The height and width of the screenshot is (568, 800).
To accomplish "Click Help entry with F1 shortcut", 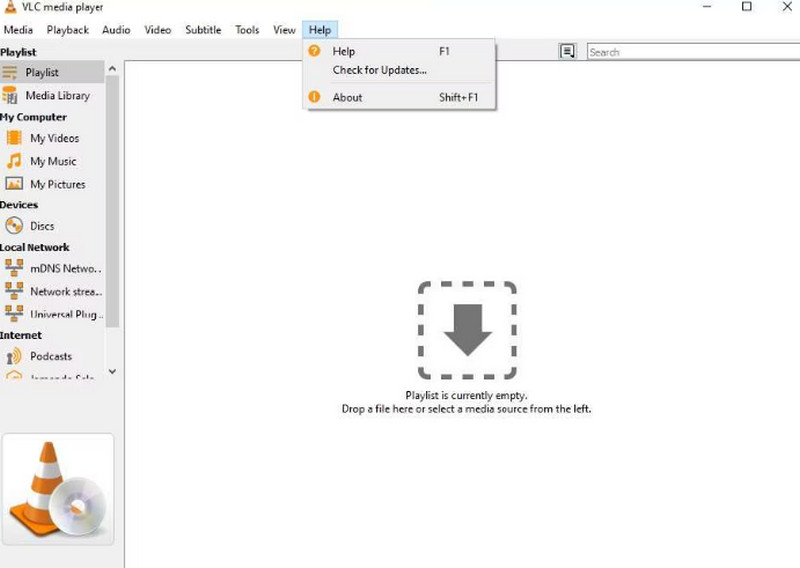I will click(x=344, y=52).
